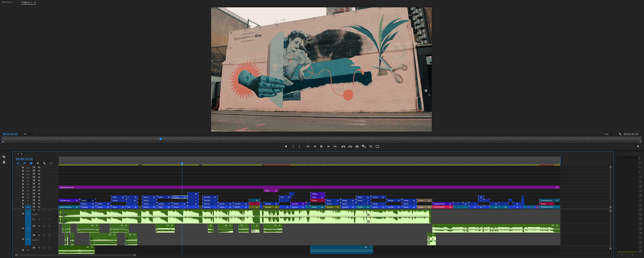Viewport: 644px width, 258px height.
Task: Select the Adjustment Layer clip
Action: coord(309,187)
